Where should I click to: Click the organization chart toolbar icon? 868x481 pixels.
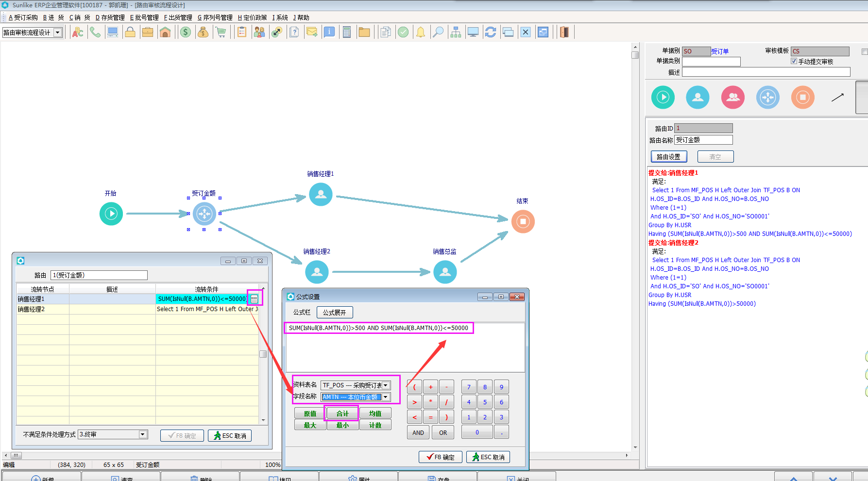456,33
